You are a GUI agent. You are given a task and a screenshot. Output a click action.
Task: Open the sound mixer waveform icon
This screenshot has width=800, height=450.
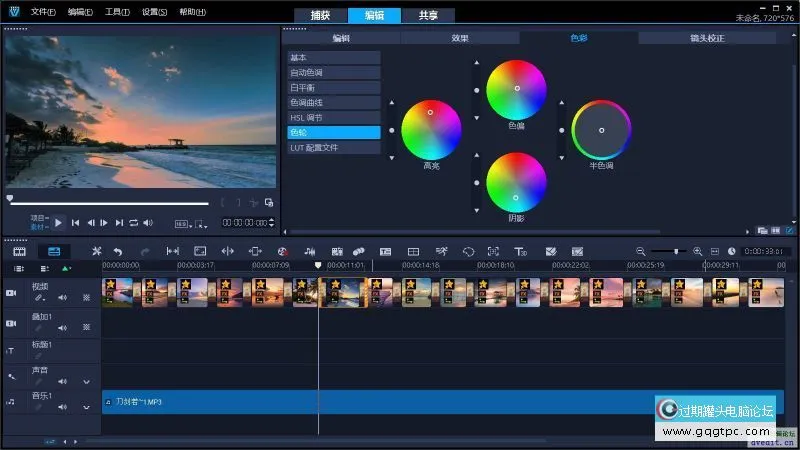(310, 251)
